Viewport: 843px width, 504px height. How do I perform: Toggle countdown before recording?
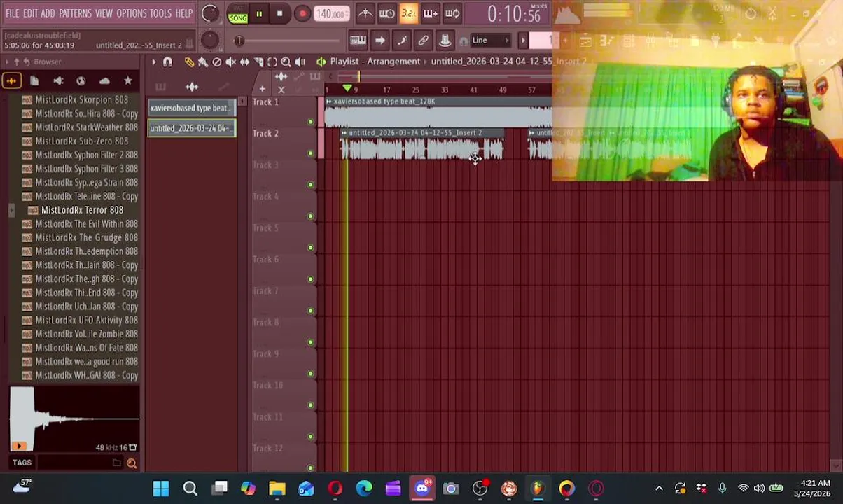(x=409, y=13)
